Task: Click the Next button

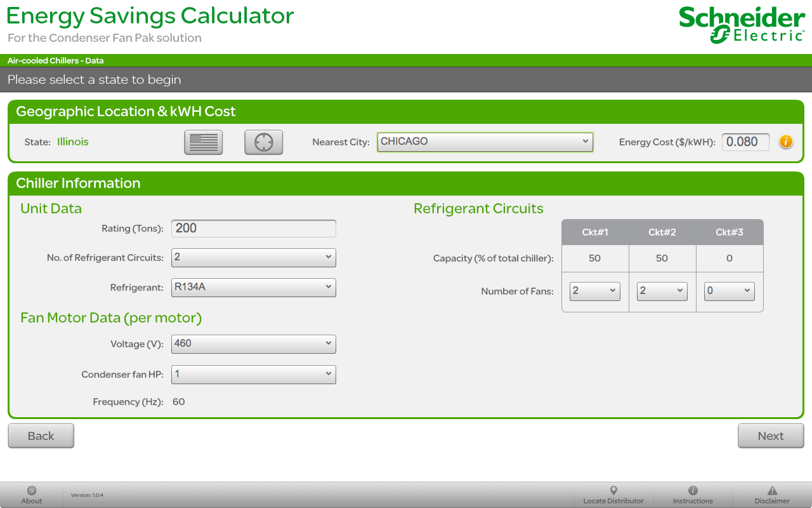Action: (x=771, y=436)
